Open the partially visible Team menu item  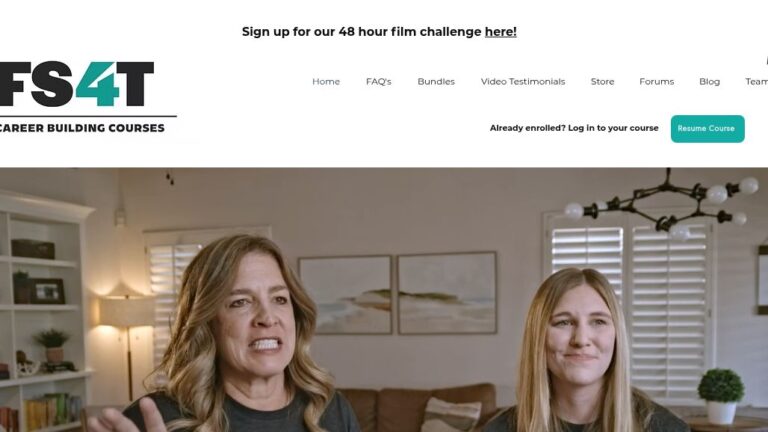click(756, 82)
